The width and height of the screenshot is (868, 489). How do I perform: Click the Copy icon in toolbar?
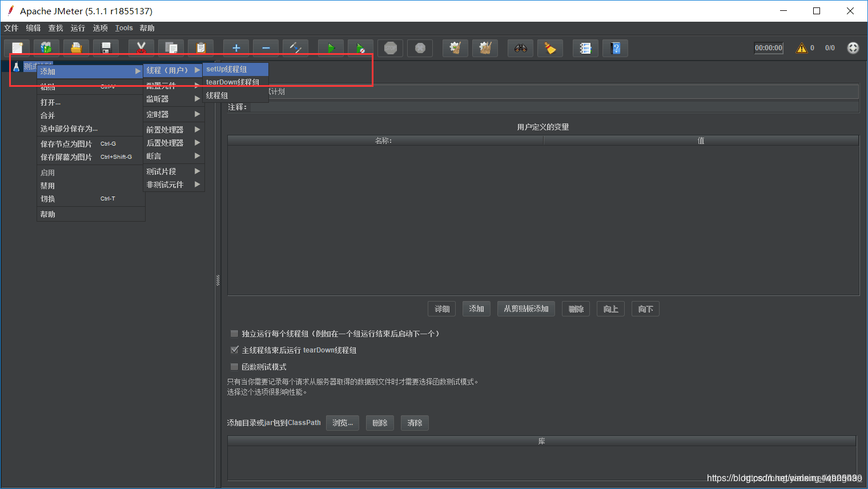coord(171,48)
